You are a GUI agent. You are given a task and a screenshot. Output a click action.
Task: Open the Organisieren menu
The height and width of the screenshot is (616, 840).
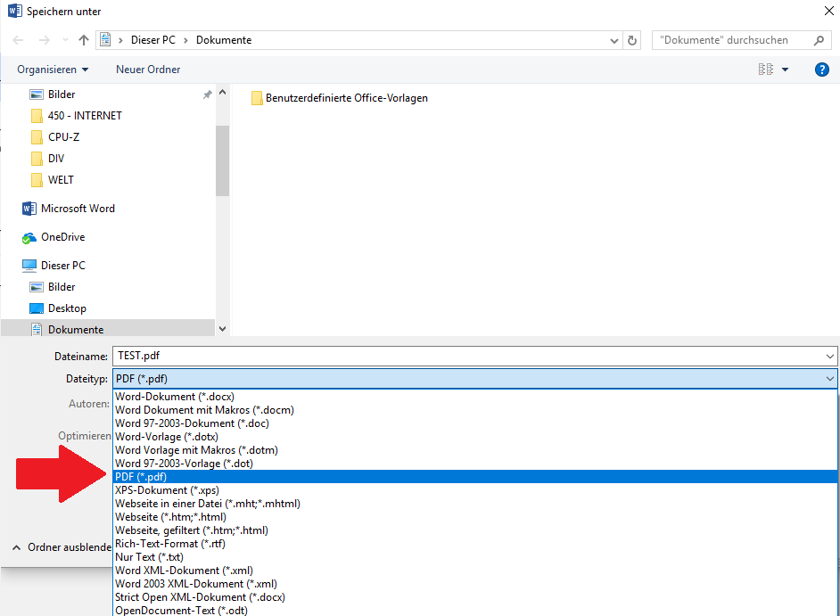(53, 70)
